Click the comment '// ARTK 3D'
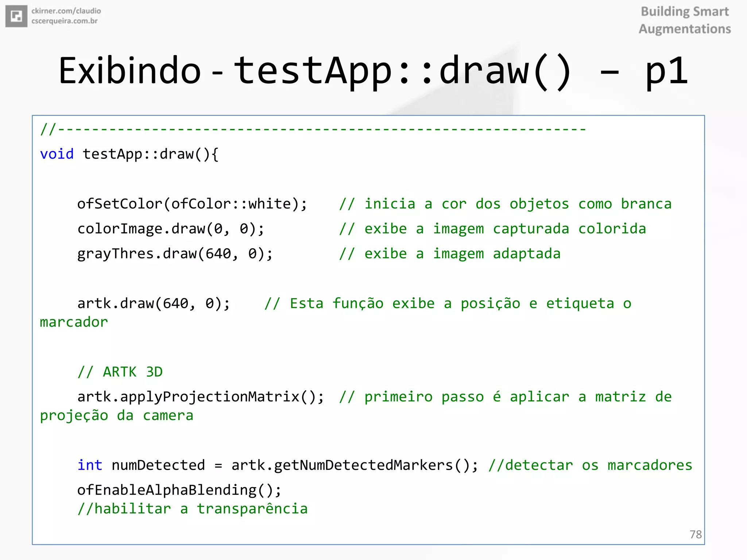747x560 pixels. 120,372
